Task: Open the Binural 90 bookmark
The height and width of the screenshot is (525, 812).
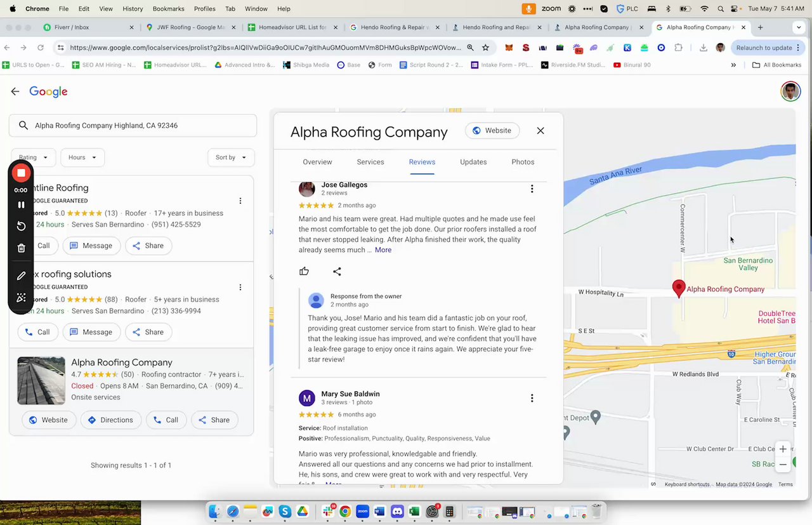Action: [632, 65]
